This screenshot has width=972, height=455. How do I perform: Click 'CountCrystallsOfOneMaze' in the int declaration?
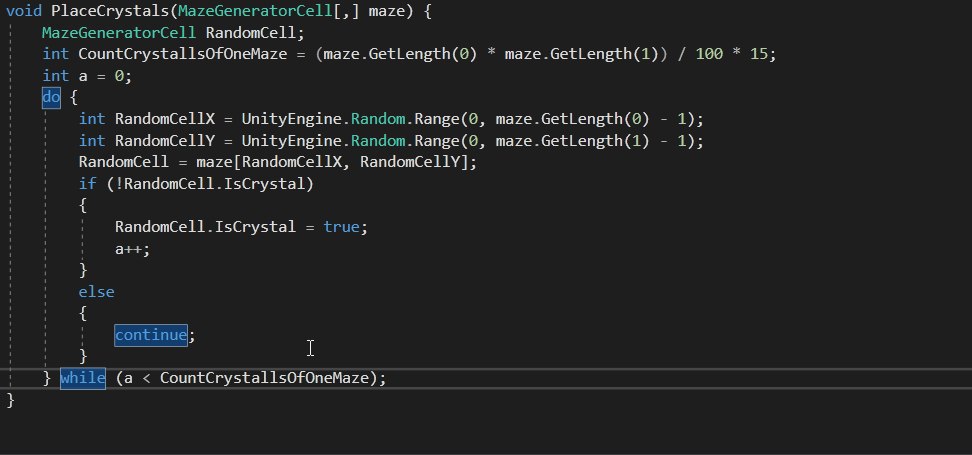point(183,54)
